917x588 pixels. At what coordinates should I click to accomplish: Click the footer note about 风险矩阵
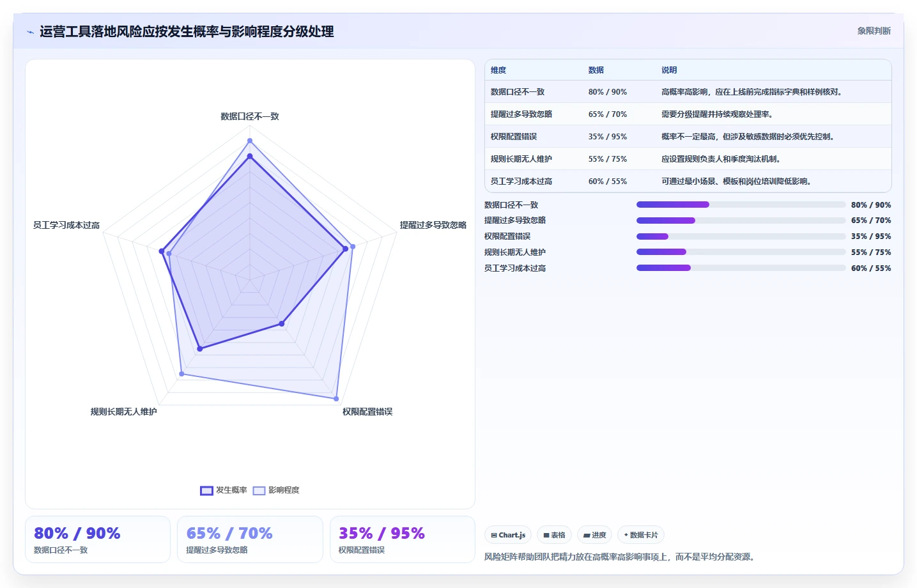coord(621,557)
